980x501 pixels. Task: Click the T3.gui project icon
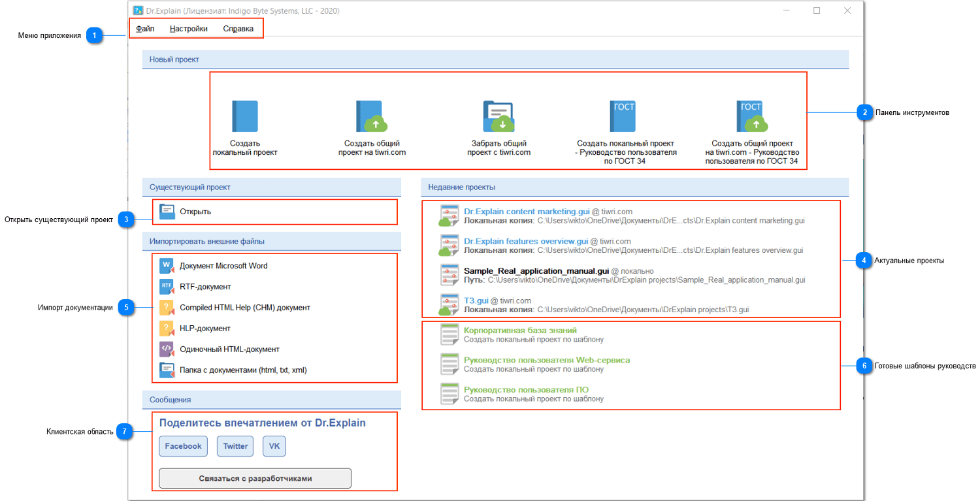click(448, 305)
